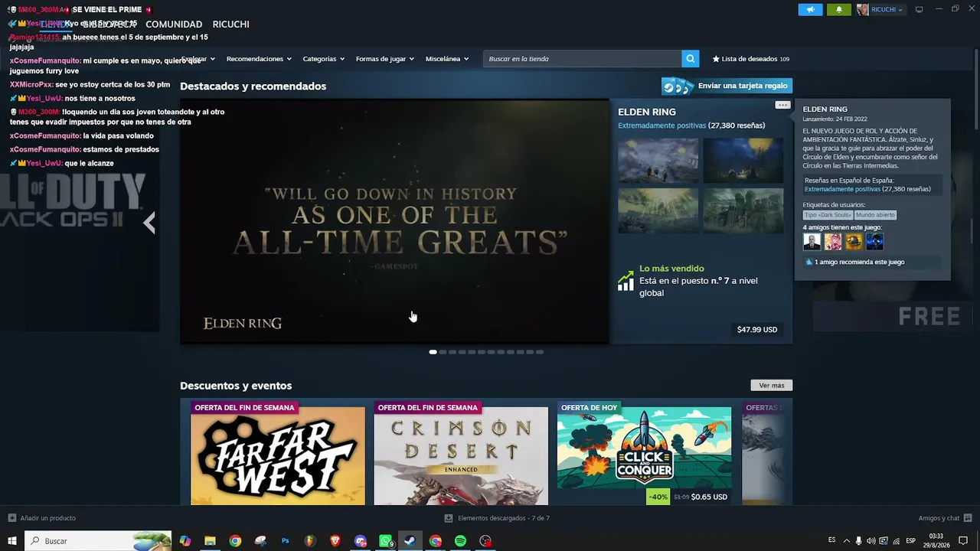Click the Añadir un producto plus icon

click(11, 518)
